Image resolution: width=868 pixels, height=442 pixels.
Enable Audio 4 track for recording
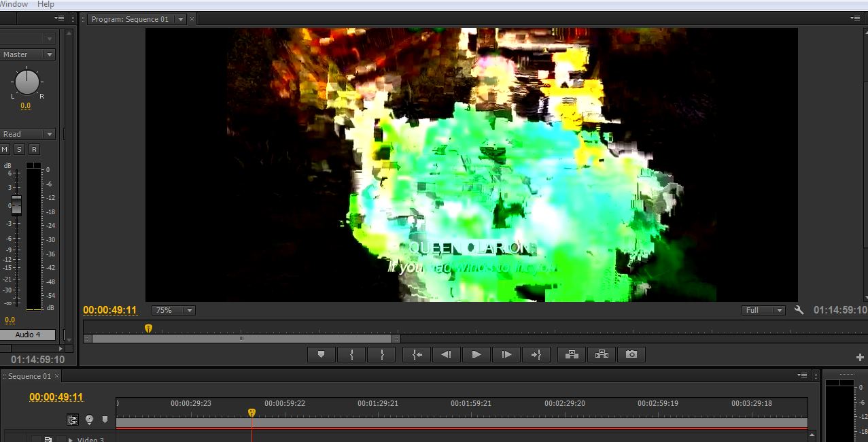(34, 149)
